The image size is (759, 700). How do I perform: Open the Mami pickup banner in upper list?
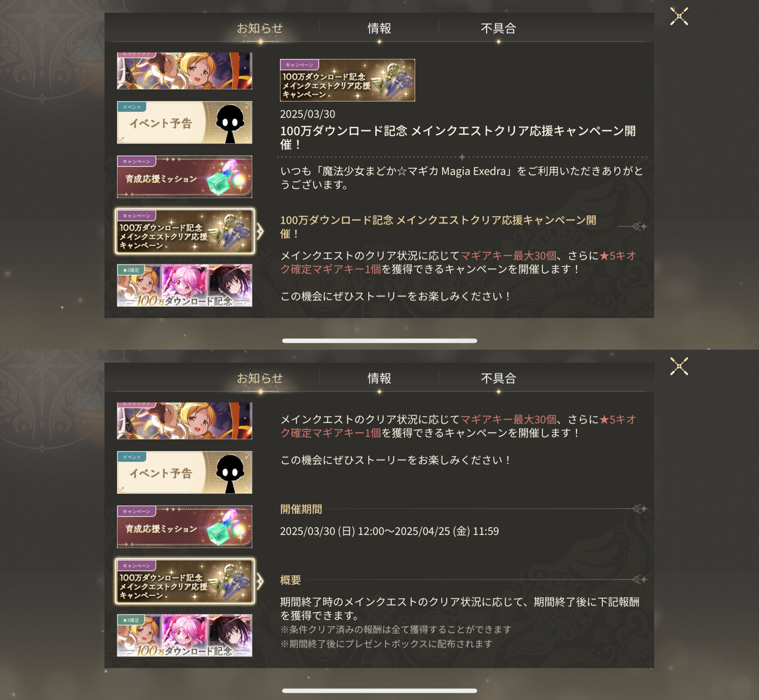pyautogui.click(x=184, y=71)
